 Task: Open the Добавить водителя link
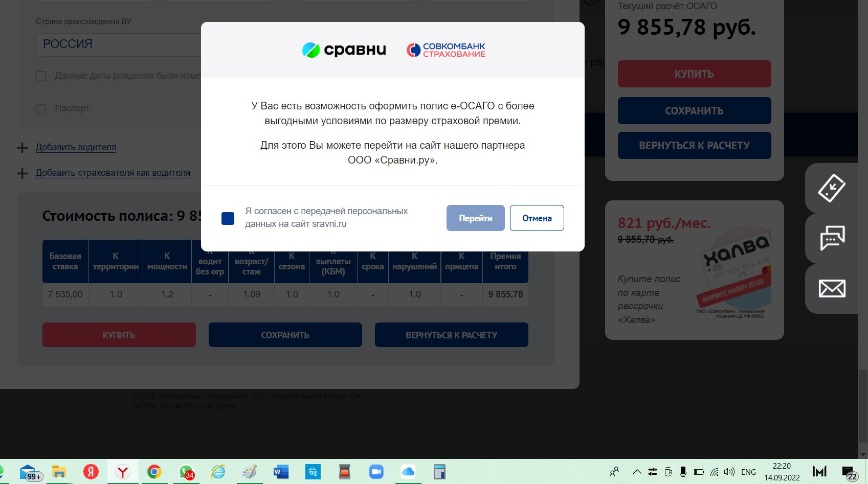76,147
